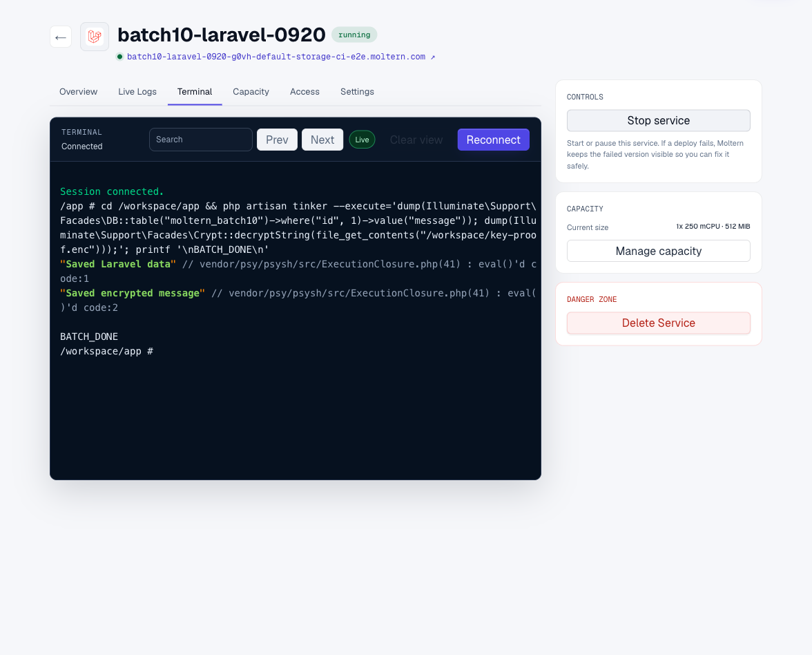Click the Current size label
This screenshot has height=655, width=812.
click(x=587, y=227)
